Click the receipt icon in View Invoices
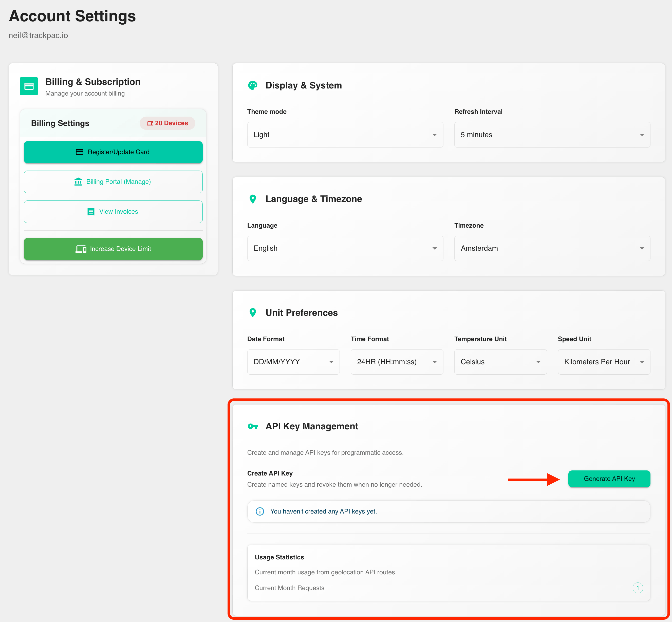Viewport: 672px width, 622px height. tap(91, 211)
